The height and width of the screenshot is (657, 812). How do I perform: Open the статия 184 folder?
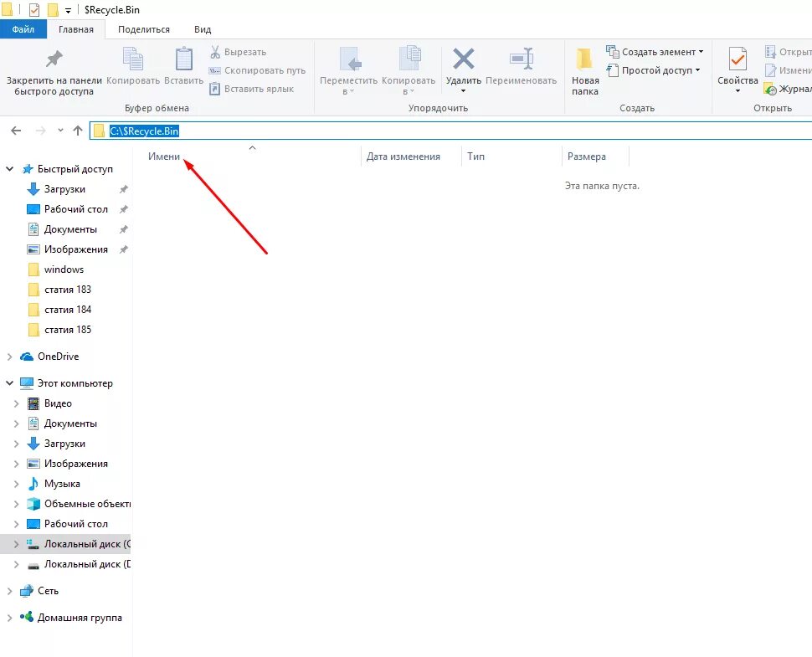(x=67, y=310)
